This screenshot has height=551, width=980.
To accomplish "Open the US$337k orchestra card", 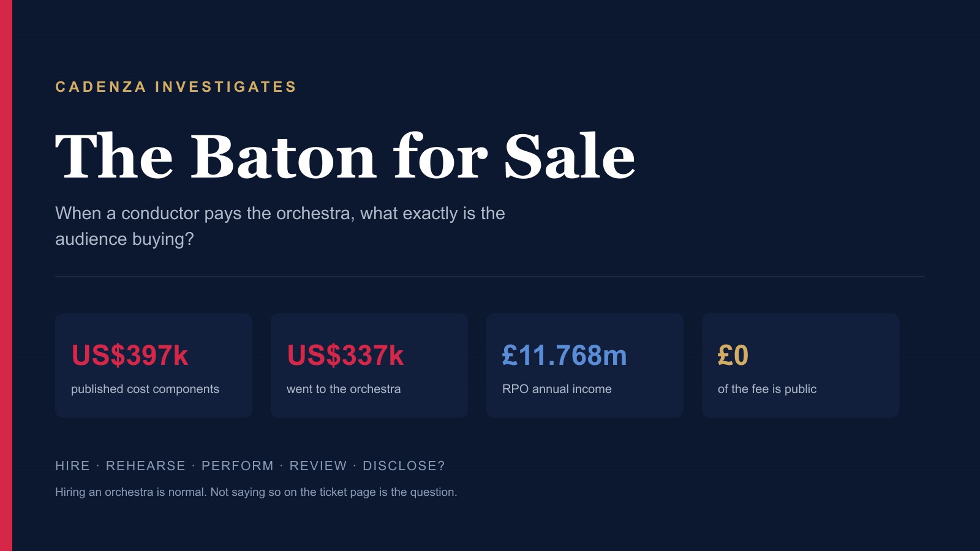I will [369, 365].
